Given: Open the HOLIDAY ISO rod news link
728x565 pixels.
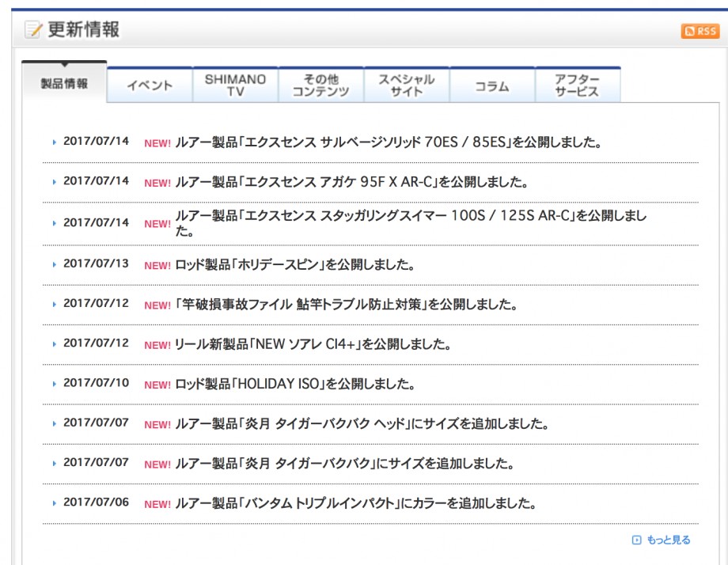Looking at the screenshot, I should 295,384.
